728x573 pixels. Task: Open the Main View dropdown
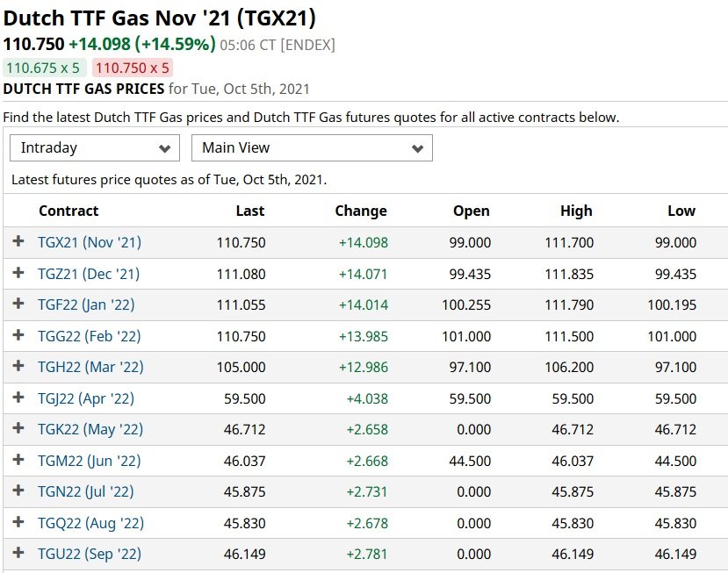pyautogui.click(x=312, y=148)
